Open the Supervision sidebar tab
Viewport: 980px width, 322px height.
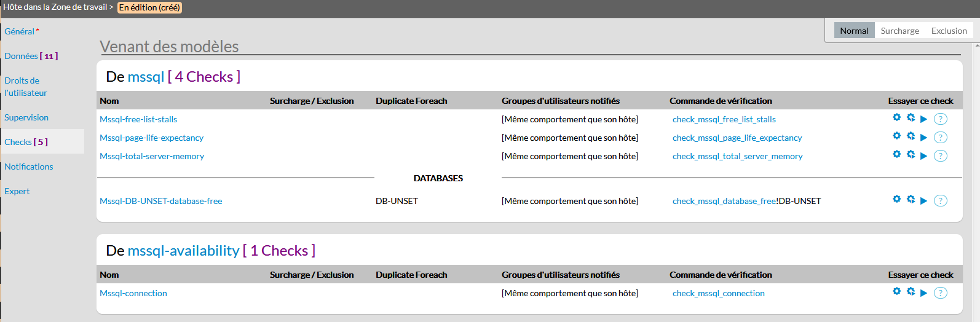coord(26,117)
